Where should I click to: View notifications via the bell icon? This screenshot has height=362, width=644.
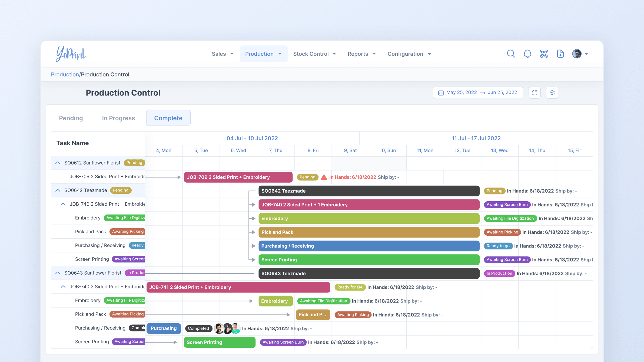[x=527, y=54]
